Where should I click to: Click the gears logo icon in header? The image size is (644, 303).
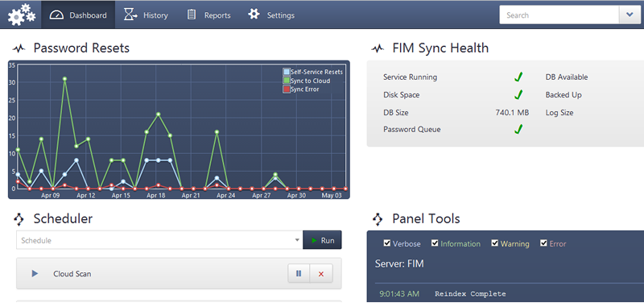tap(22, 15)
